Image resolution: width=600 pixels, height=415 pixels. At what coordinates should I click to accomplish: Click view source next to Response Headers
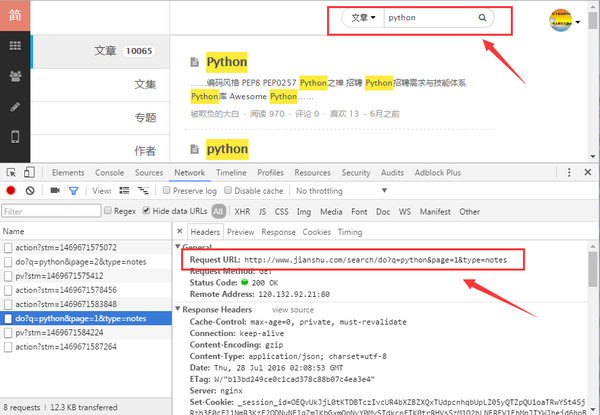(x=293, y=310)
